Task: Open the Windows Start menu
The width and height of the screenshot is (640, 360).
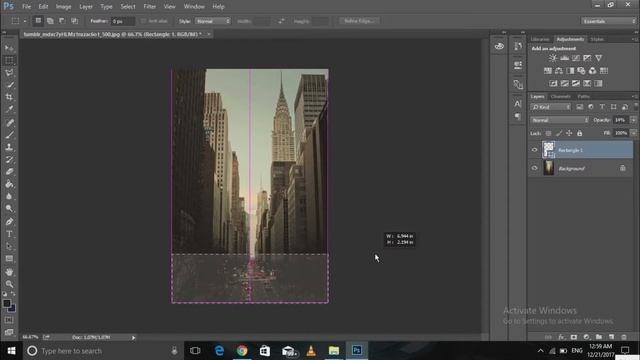Action: tap(11, 351)
